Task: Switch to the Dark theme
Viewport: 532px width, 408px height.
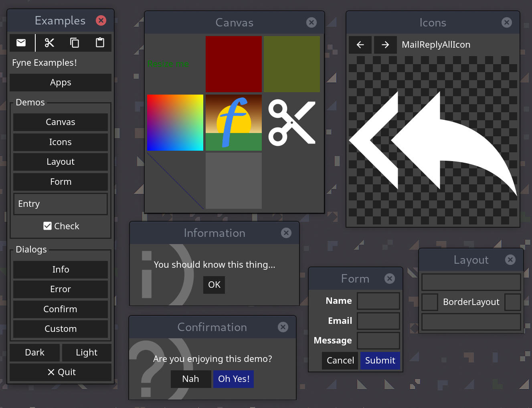Action: (34, 352)
